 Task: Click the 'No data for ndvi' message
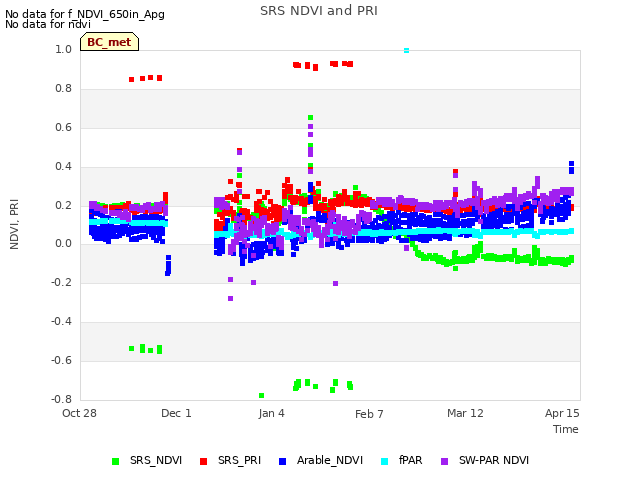48,24
